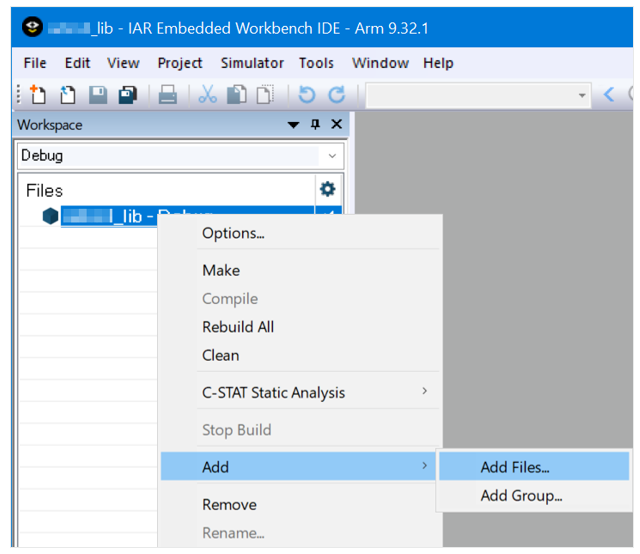Open the Edit menu
Image resolution: width=640 pixels, height=554 pixels.
pos(77,63)
